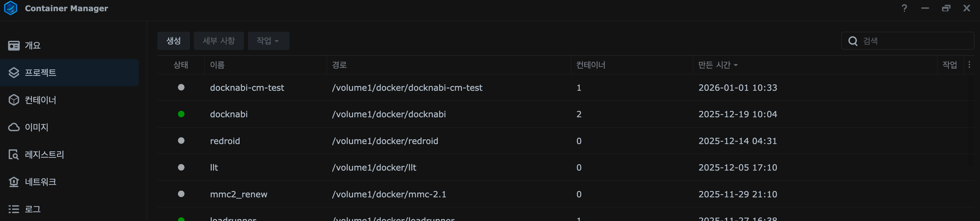Screen dimensions: 980x221
Task: Click the 생성 create button
Action: tap(174, 41)
